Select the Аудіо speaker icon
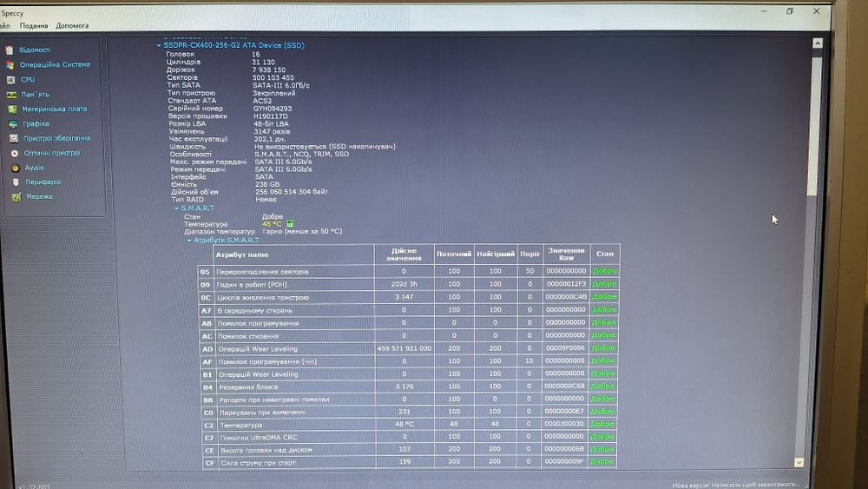This screenshot has height=489, width=868. coord(15,168)
